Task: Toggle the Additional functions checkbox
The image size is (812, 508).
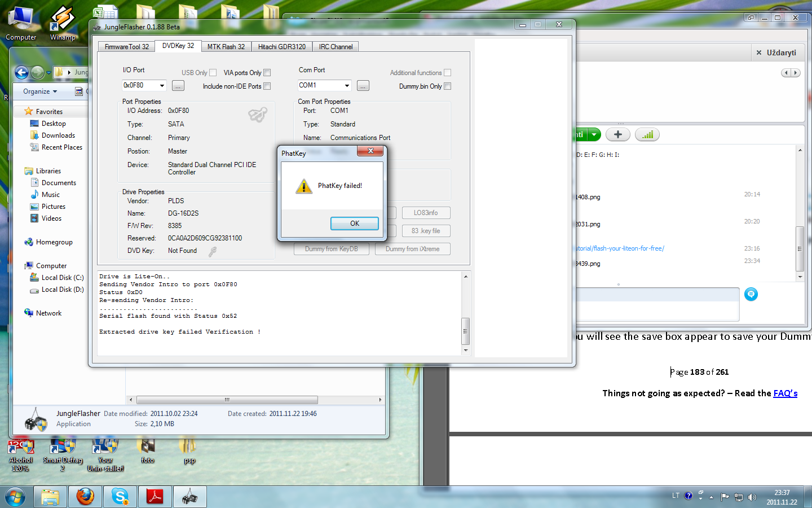Action: 447,72
